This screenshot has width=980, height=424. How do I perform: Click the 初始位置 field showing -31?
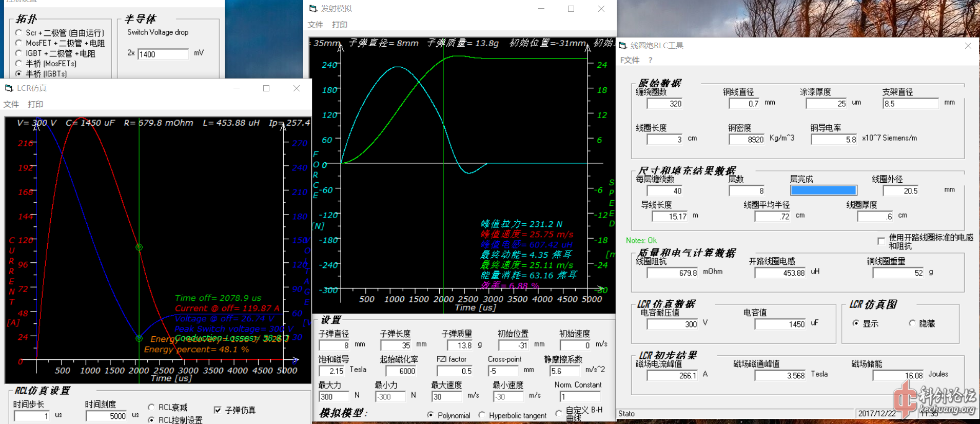[x=514, y=345]
